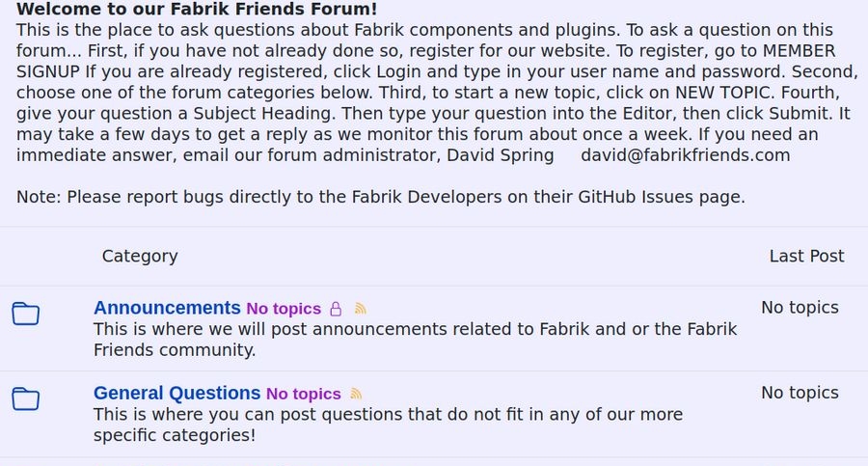This screenshot has width=868, height=466.
Task: Open the Announcements RSS feed icon
Action: pos(361,309)
